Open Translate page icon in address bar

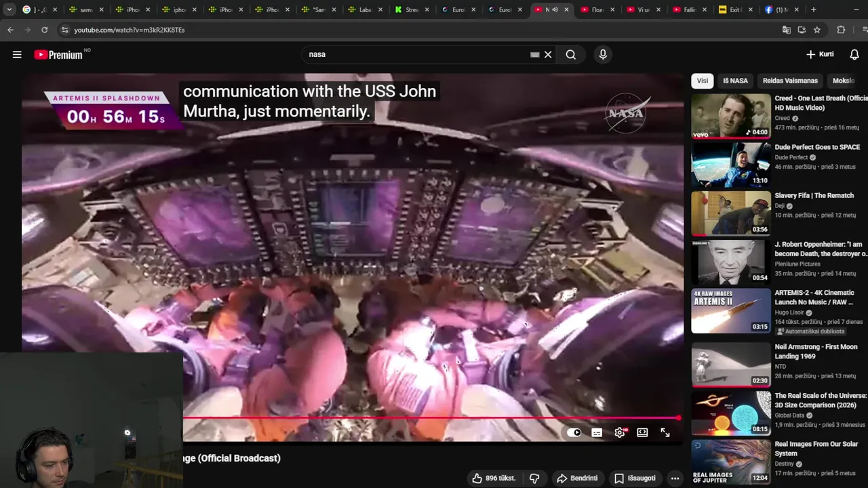tap(787, 30)
